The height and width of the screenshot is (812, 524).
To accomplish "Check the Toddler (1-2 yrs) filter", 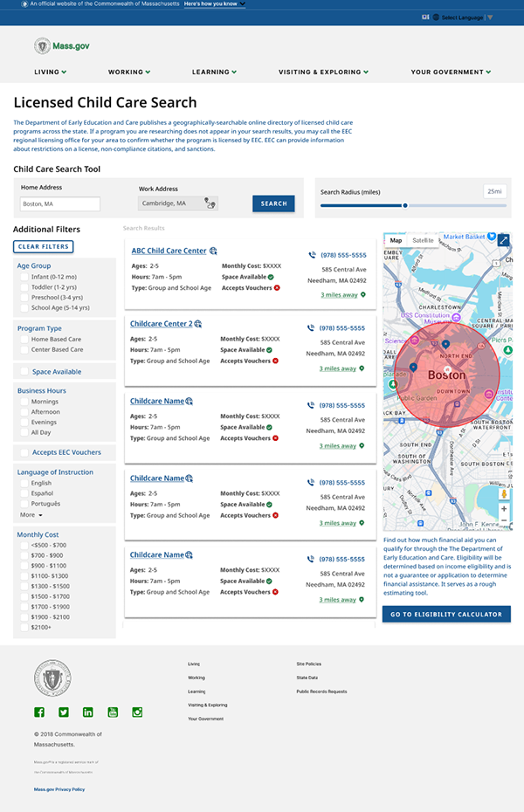I will click(24, 287).
